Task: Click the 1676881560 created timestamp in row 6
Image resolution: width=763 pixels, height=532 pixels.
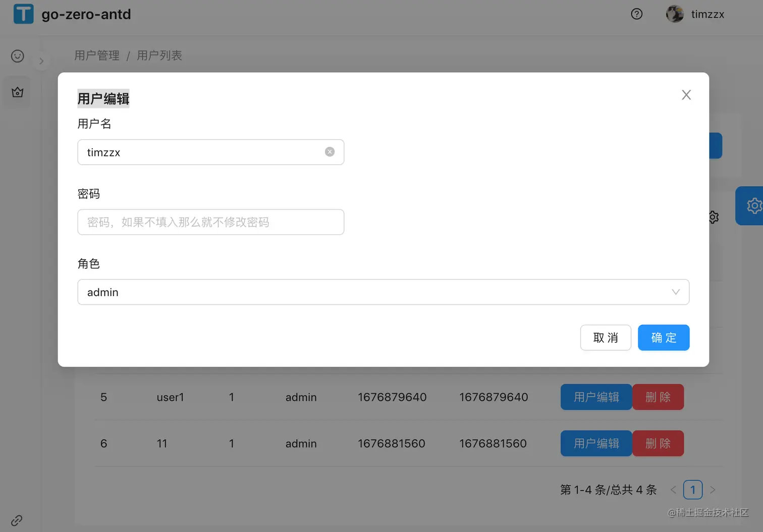Action: pos(392,443)
